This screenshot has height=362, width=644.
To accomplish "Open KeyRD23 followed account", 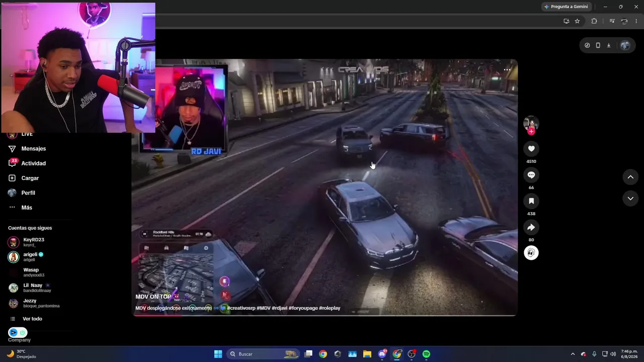I will point(33,242).
